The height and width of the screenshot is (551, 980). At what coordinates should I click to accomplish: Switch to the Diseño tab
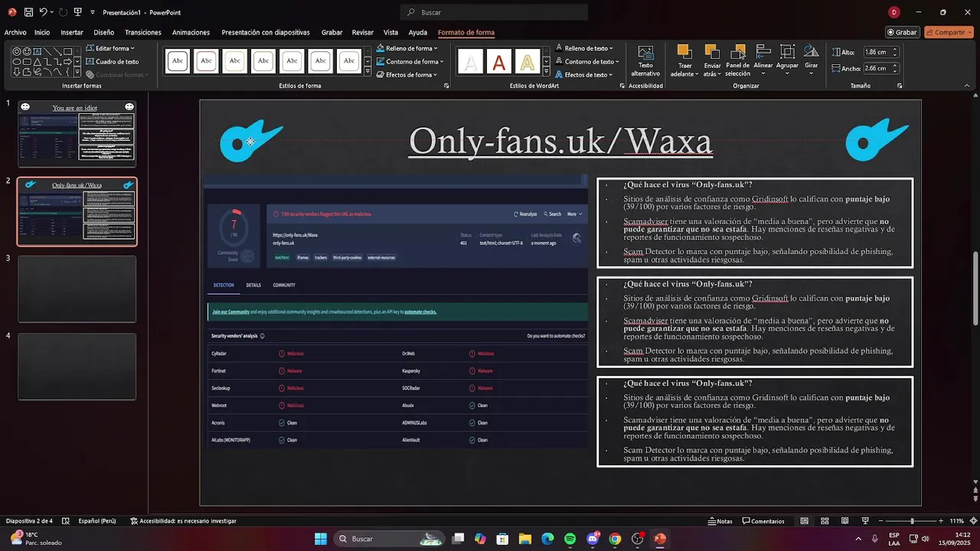coord(103,32)
